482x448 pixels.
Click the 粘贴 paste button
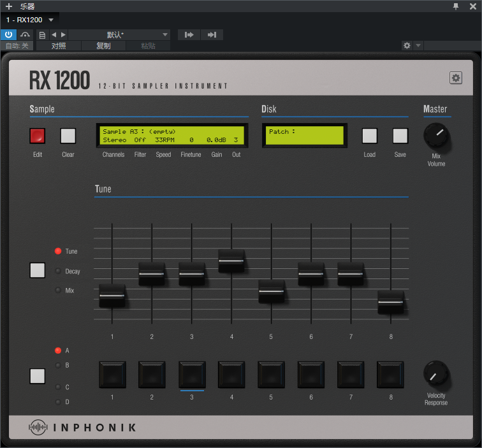pos(148,46)
